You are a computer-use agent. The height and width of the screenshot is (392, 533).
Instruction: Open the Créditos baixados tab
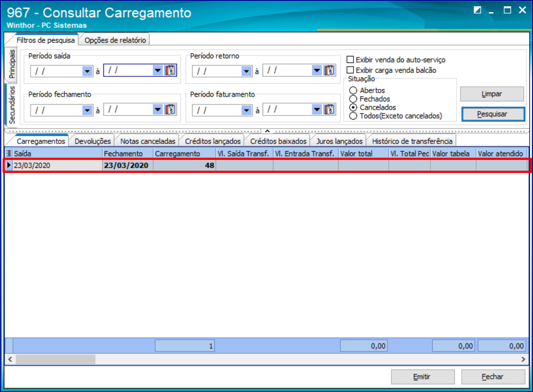click(x=278, y=141)
